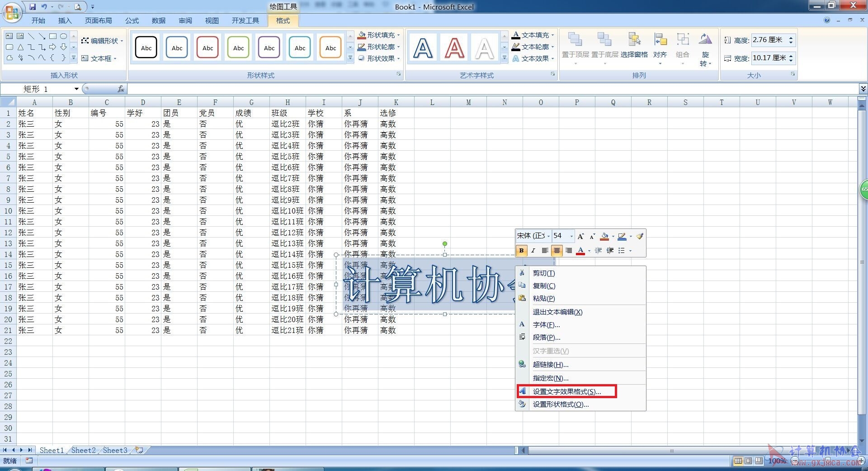Select the rounded rectangle shape
Viewport: 868px width, 471px height.
pyautogui.click(x=9, y=47)
